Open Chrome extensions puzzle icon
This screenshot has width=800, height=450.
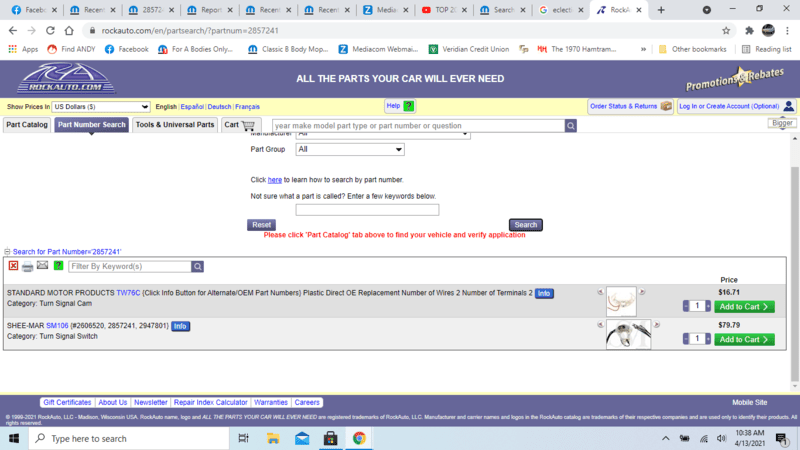[x=749, y=31]
